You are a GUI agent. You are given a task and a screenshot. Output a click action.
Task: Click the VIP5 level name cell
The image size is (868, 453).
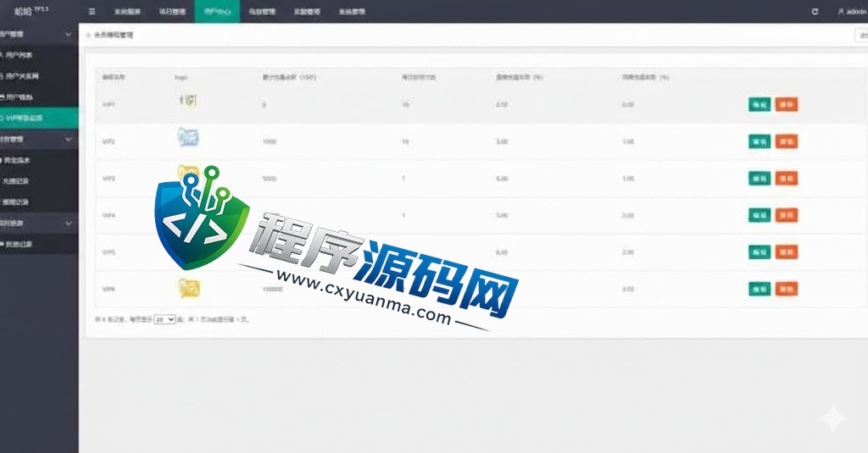pyautogui.click(x=108, y=252)
